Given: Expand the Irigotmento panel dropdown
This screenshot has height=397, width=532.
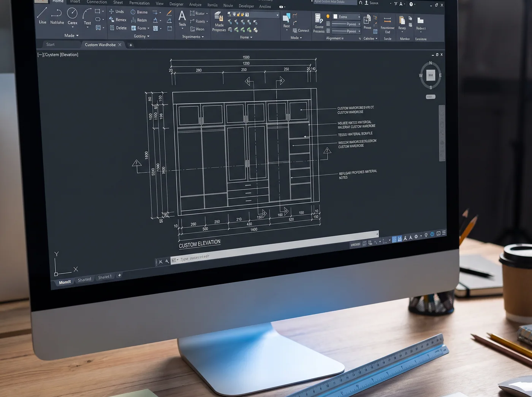Looking at the screenshot, I should point(193,37).
